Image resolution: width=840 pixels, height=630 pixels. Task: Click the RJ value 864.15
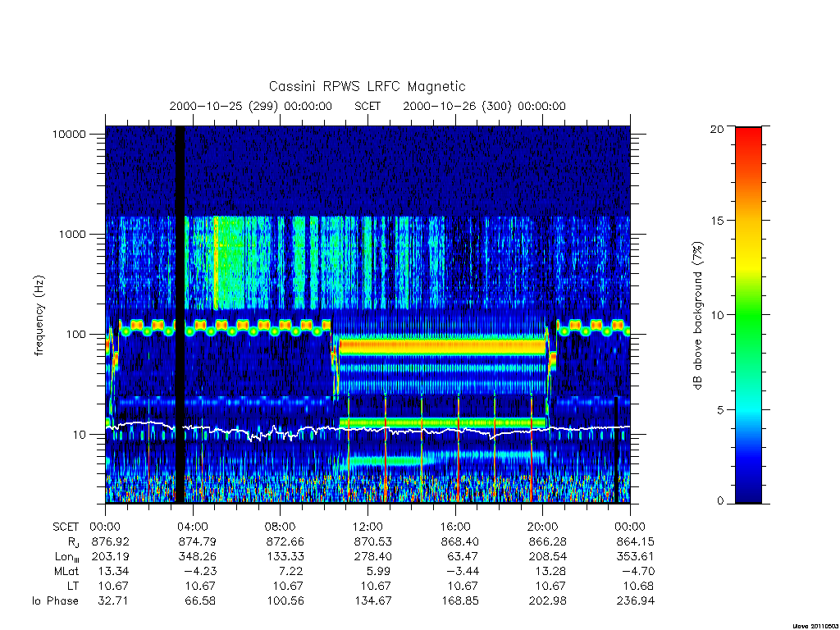coord(635,541)
